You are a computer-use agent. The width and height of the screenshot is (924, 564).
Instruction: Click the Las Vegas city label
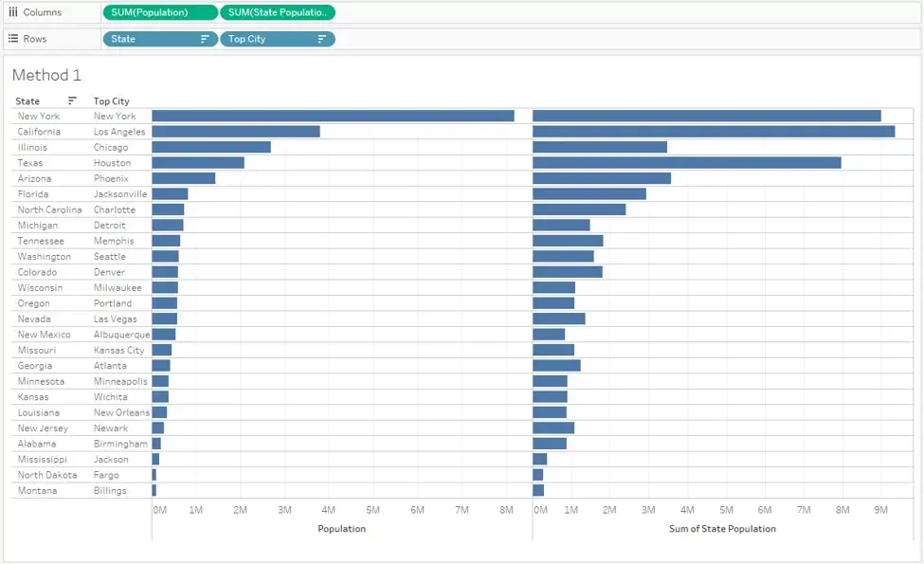click(116, 318)
